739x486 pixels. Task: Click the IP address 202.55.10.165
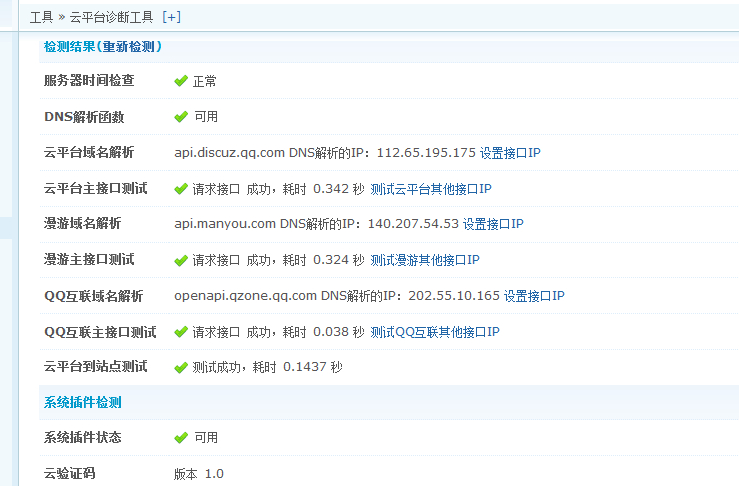point(454,296)
